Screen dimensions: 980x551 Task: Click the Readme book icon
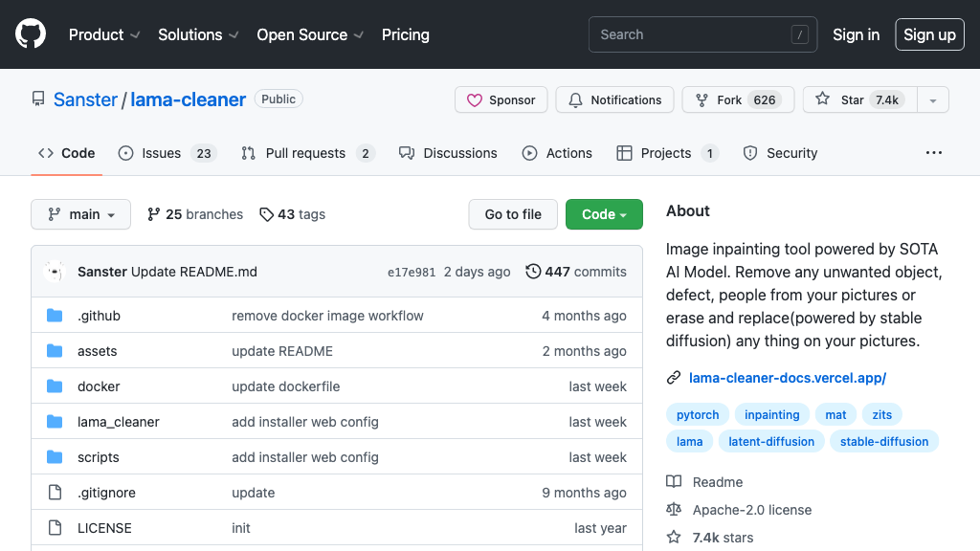674,482
